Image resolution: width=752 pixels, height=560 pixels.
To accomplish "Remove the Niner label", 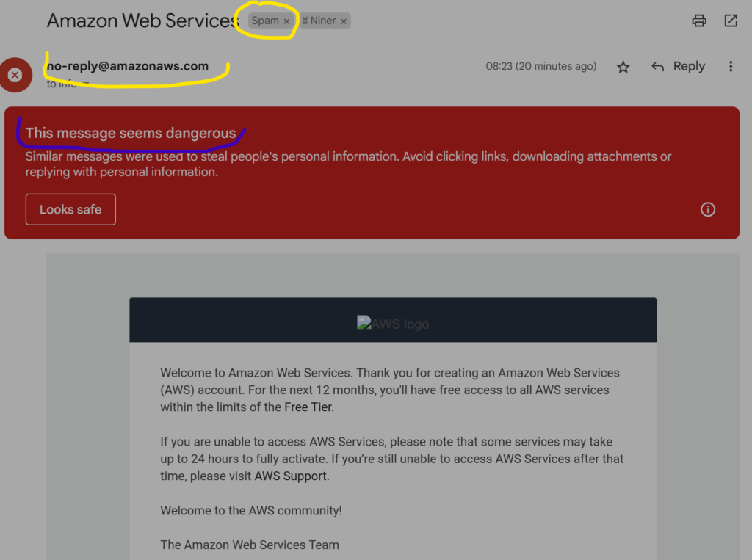I will pyautogui.click(x=344, y=21).
